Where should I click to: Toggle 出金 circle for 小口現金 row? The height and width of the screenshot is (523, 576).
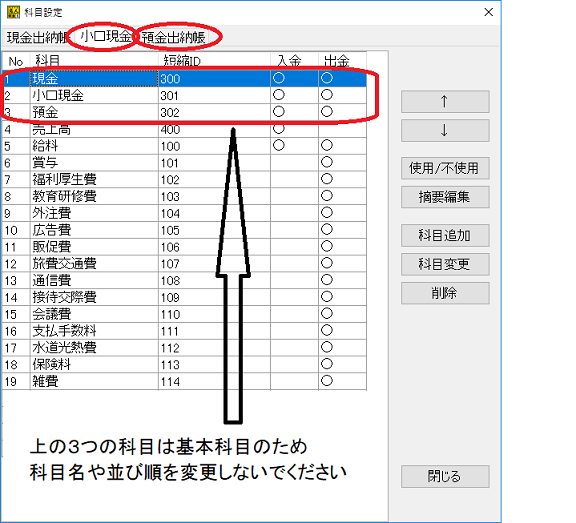[327, 95]
